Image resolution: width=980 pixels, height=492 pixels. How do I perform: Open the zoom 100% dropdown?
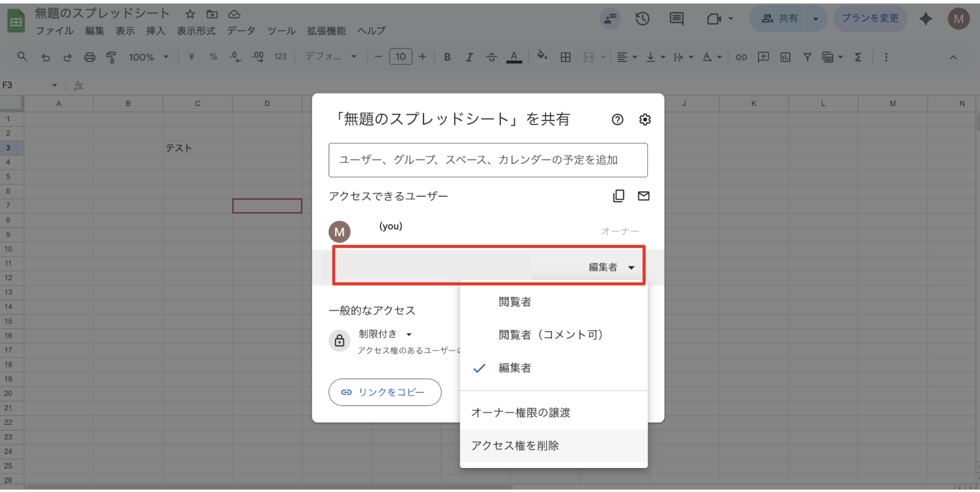tap(148, 57)
